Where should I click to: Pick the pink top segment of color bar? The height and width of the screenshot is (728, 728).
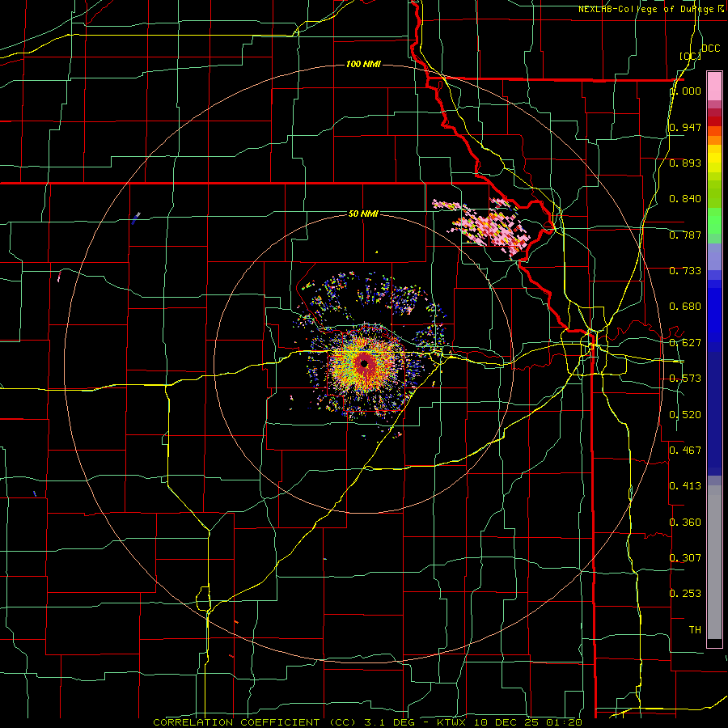click(714, 86)
